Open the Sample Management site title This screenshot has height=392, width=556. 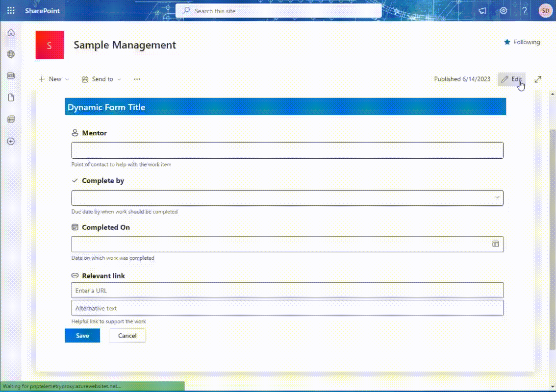click(x=125, y=45)
